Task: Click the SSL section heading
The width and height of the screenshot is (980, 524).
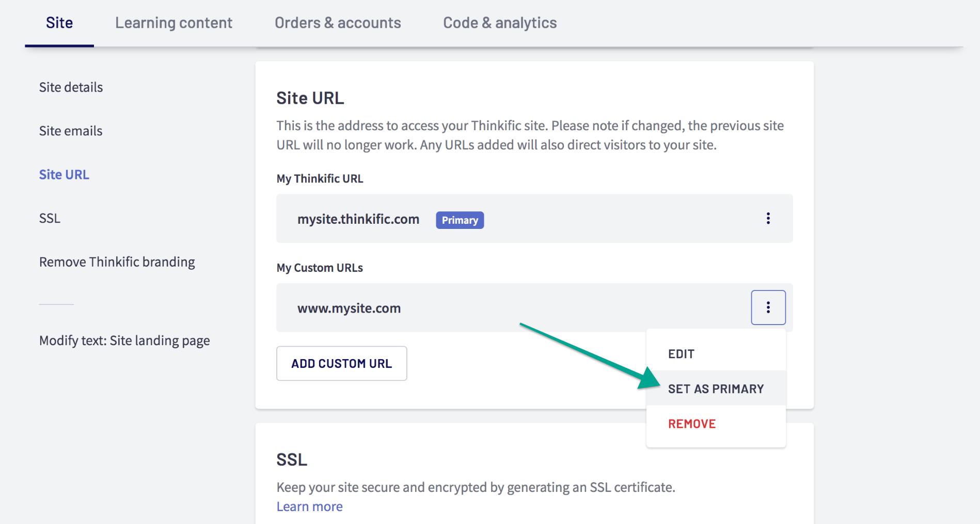Action: click(292, 459)
